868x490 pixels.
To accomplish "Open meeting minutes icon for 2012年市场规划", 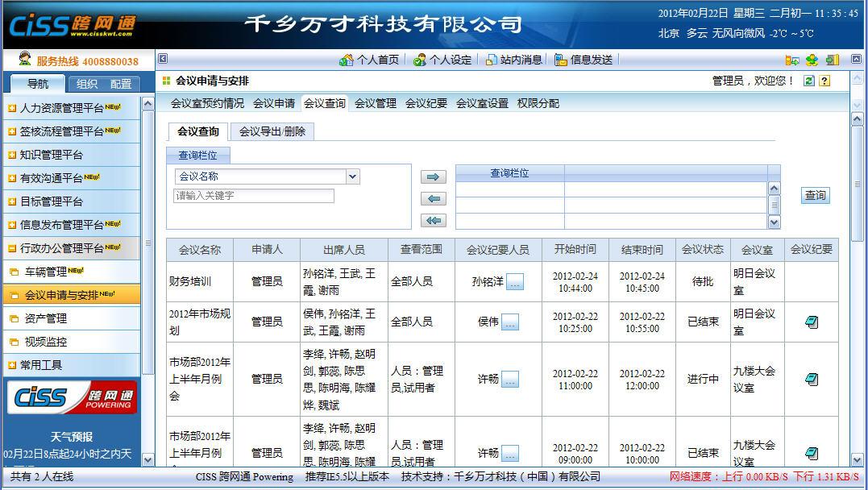I will pyautogui.click(x=812, y=321).
